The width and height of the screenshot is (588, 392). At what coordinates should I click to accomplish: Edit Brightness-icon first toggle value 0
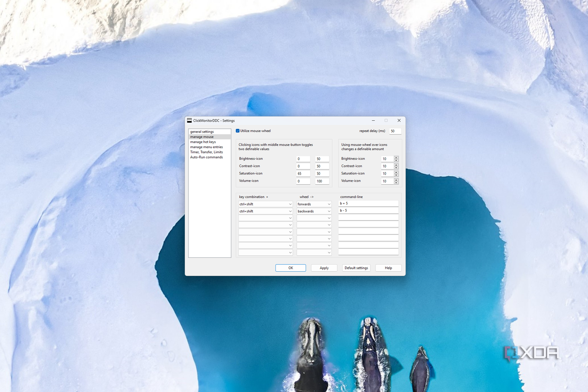[x=304, y=159]
